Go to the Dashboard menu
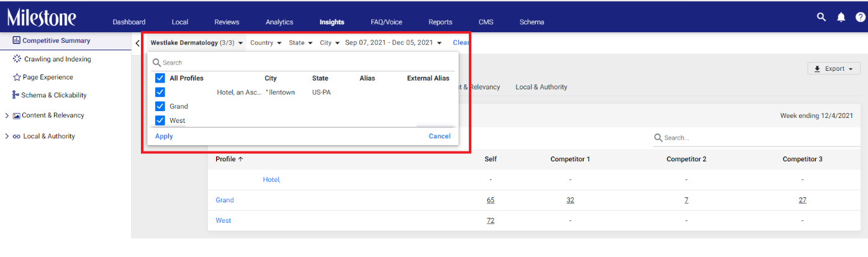The height and width of the screenshot is (257, 868). click(129, 22)
